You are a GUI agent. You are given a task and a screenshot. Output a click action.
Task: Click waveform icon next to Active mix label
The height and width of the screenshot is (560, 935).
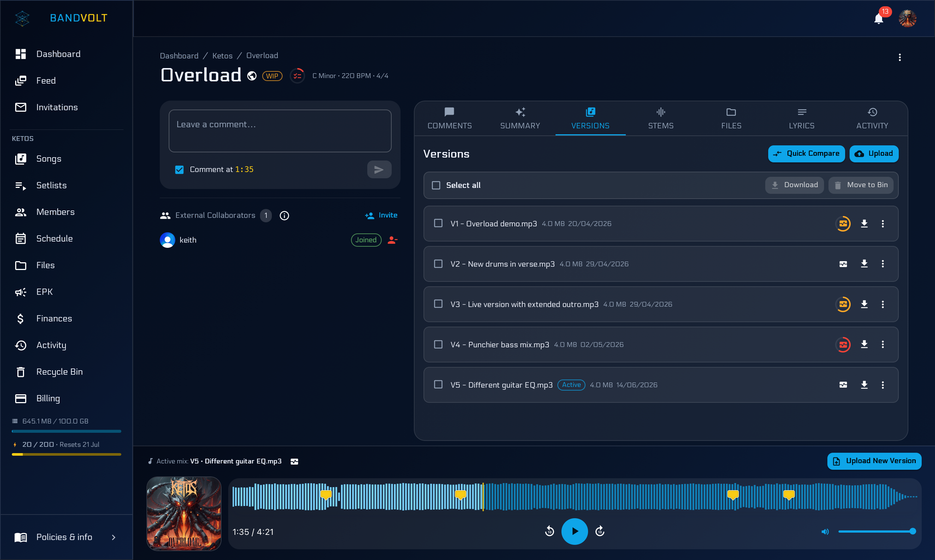coord(294,462)
